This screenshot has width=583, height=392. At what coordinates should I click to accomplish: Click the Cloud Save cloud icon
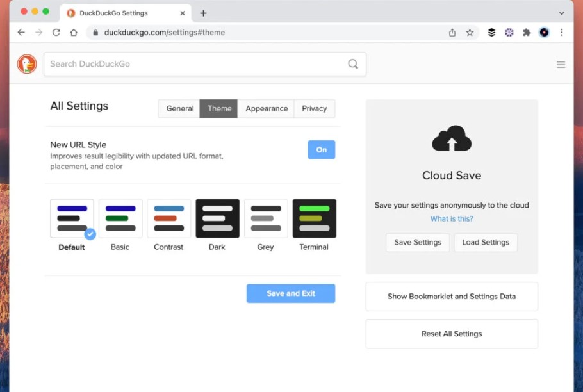(x=452, y=138)
